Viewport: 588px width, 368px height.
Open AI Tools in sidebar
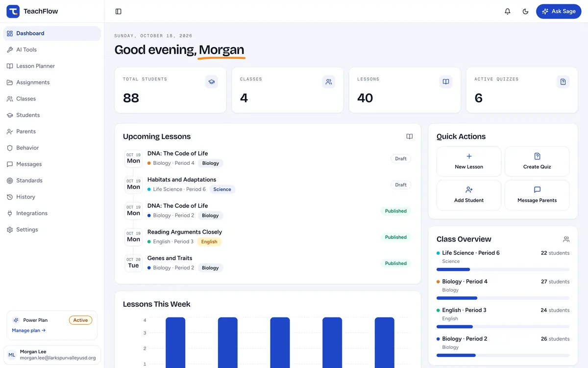[52, 50]
